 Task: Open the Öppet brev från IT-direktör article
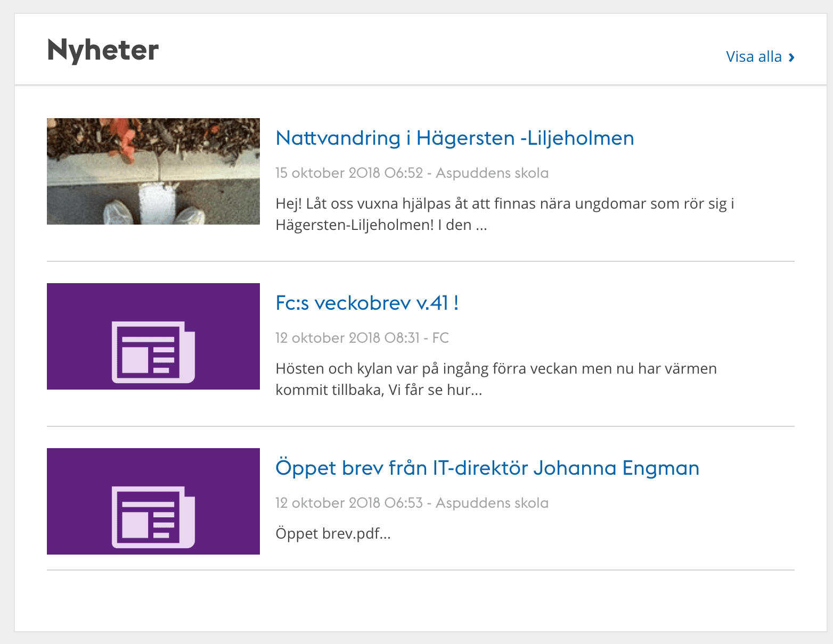point(487,468)
